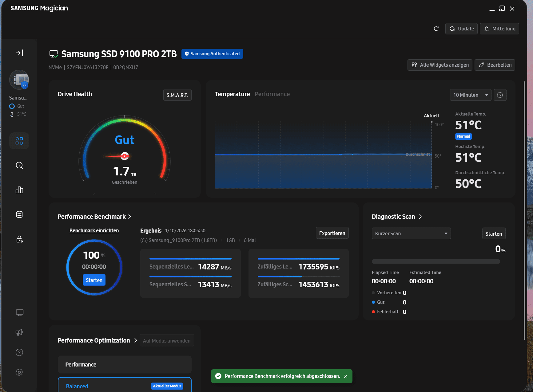
Task: Select the Samsung SSD drive thumbnail
Action: 19,80
